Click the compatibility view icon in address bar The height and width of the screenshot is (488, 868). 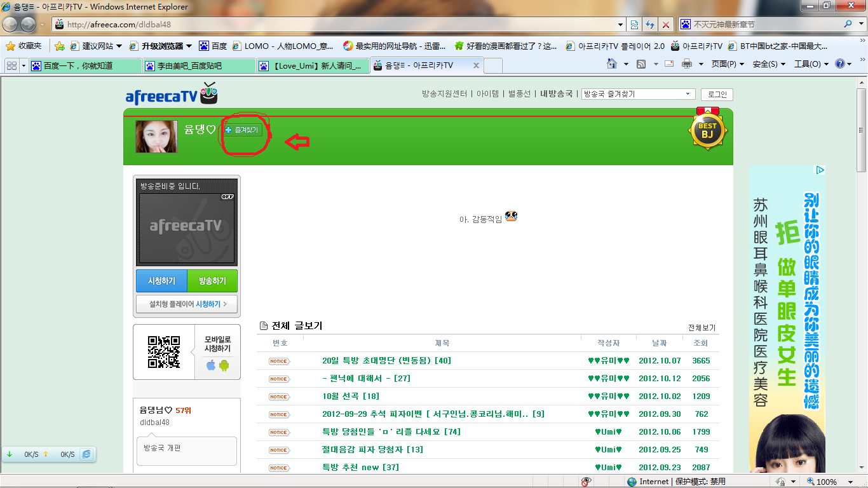(634, 25)
